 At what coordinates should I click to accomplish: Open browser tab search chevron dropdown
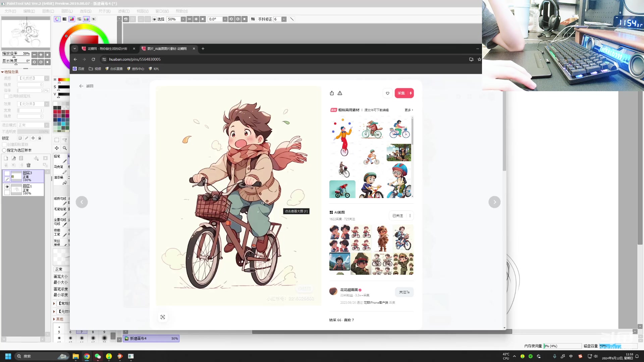click(75, 49)
